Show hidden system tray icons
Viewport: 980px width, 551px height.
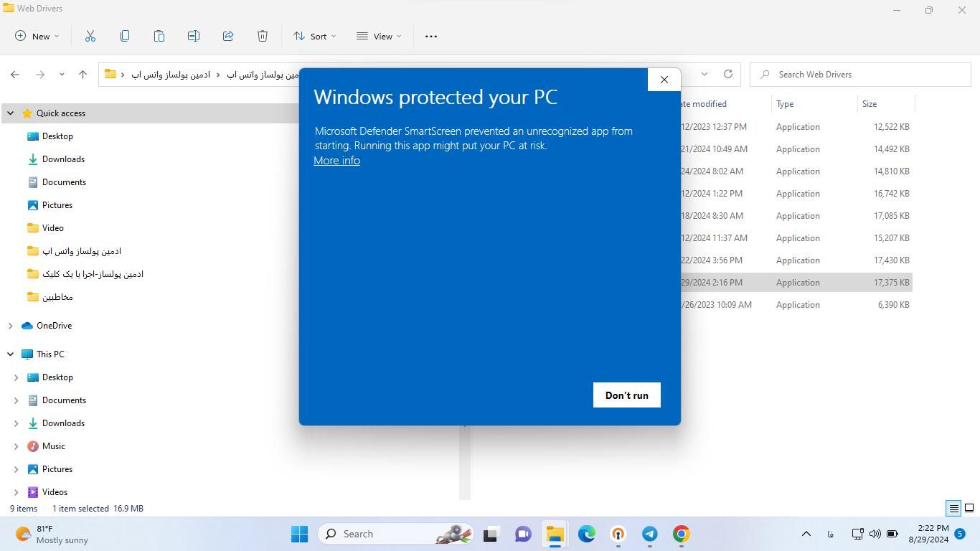806,534
